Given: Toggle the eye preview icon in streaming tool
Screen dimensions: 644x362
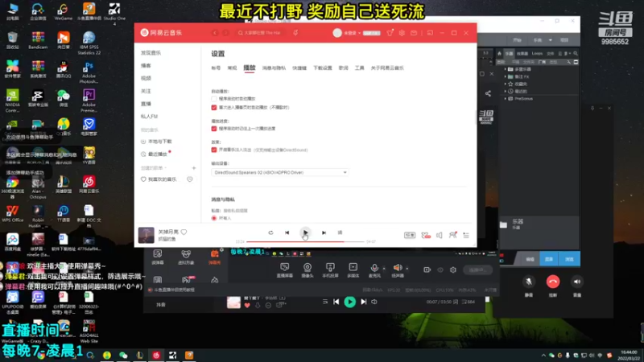Looking at the screenshot, I should (440, 269).
